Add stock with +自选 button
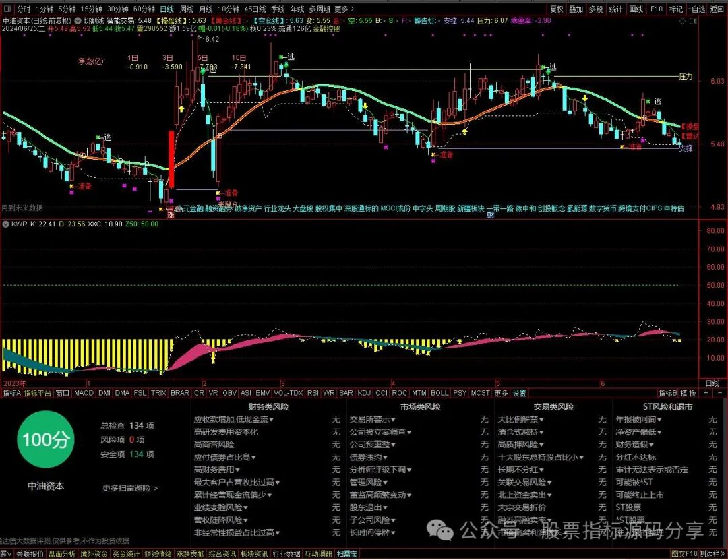728x560 pixels. (x=696, y=9)
